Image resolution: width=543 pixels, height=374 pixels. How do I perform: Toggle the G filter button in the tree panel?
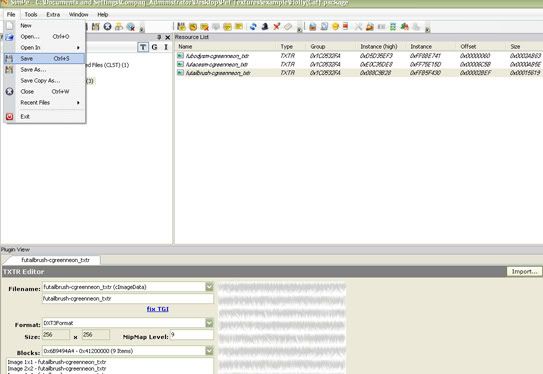tap(154, 47)
